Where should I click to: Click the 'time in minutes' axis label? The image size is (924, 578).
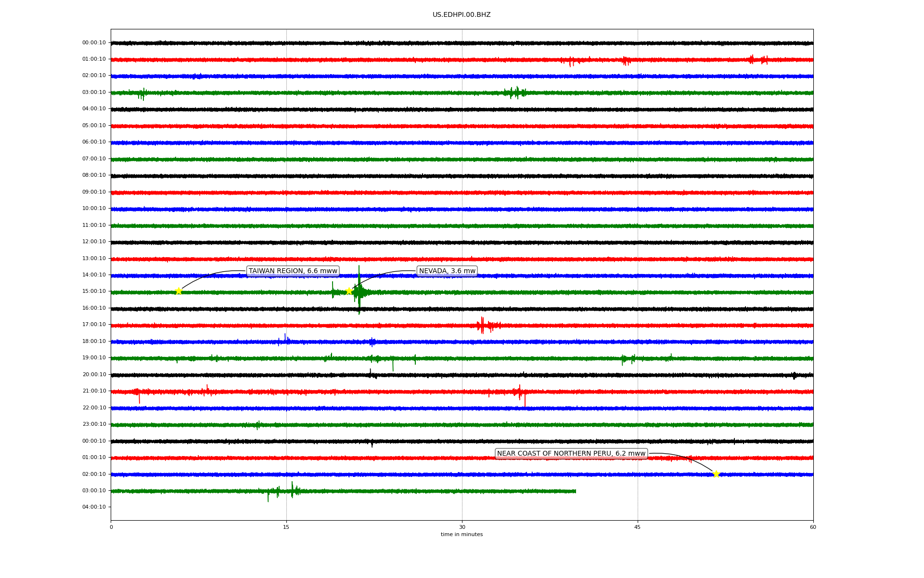point(462,535)
